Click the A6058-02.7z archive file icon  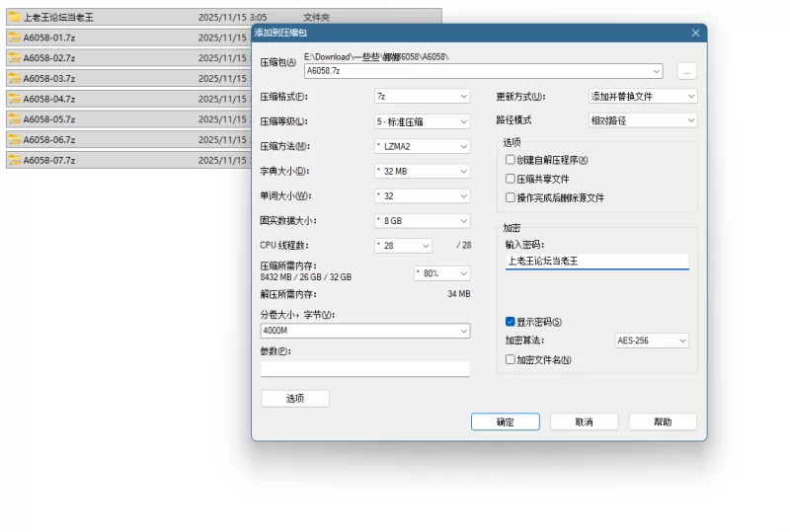14,58
